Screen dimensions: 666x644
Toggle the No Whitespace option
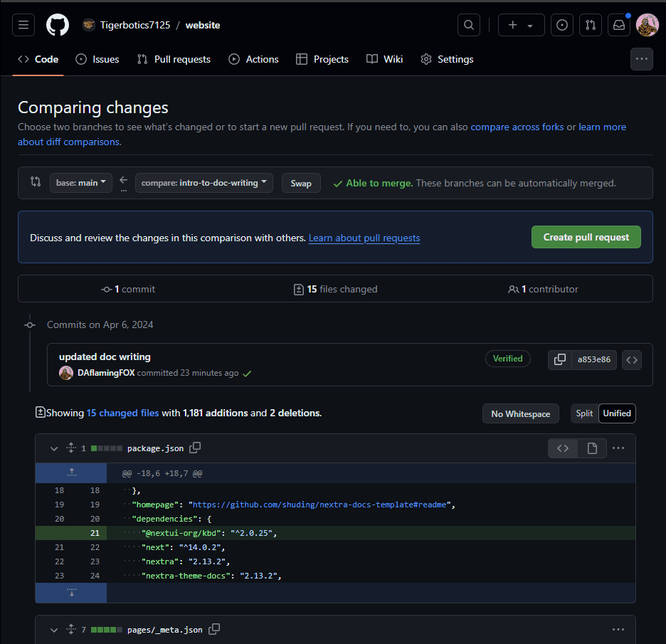coord(520,413)
